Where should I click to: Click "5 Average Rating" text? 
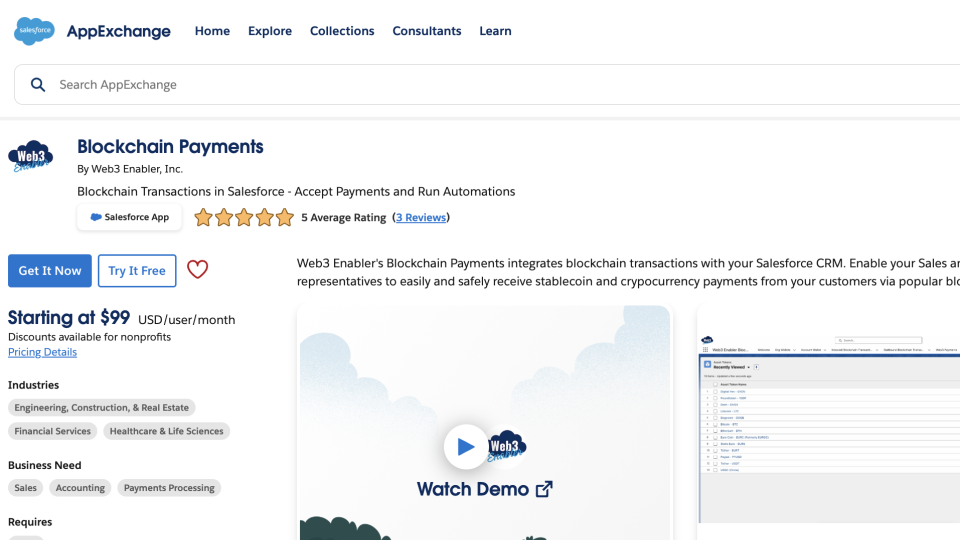click(343, 217)
